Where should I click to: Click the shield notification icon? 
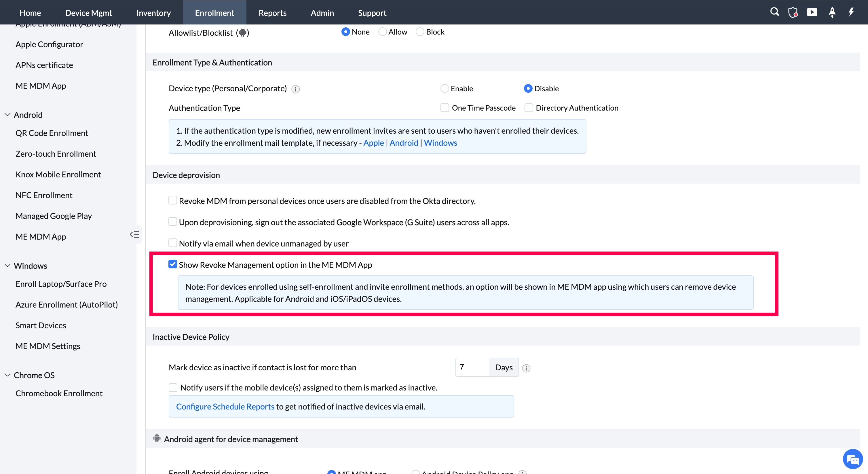793,12
